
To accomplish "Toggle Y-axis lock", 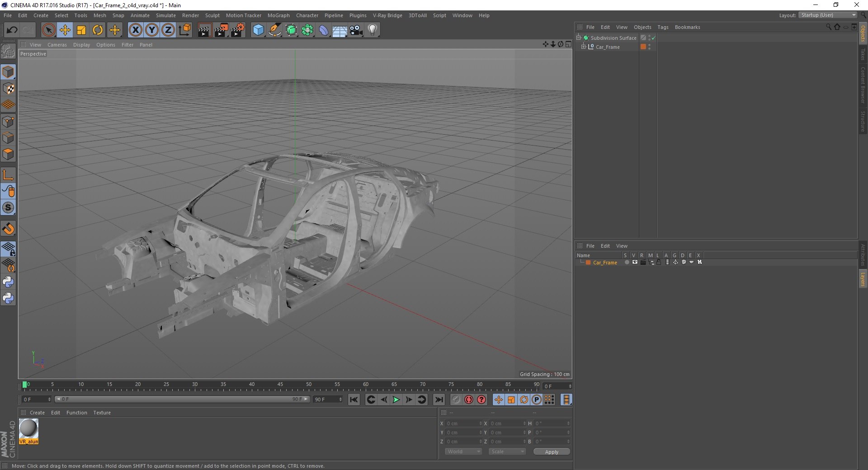I will 152,30.
